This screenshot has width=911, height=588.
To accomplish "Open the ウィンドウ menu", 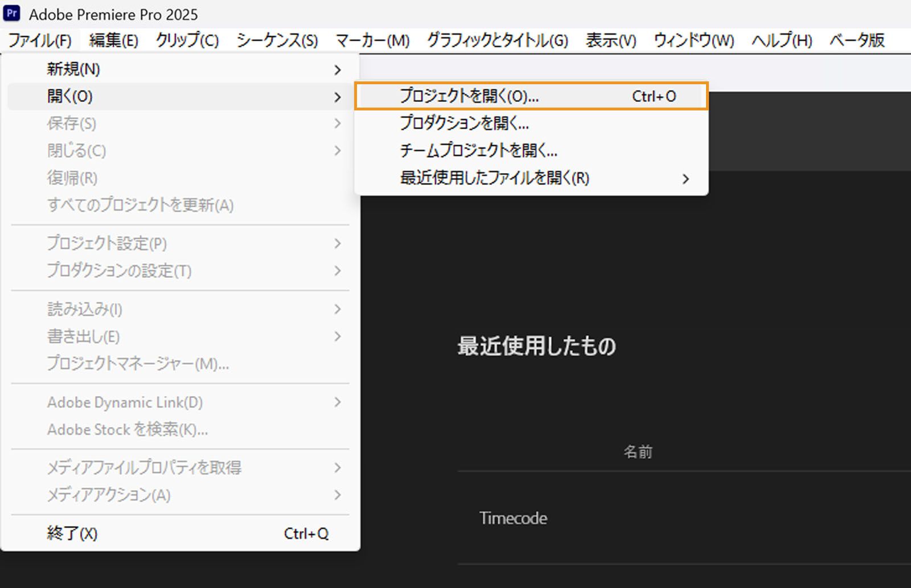I will point(693,40).
